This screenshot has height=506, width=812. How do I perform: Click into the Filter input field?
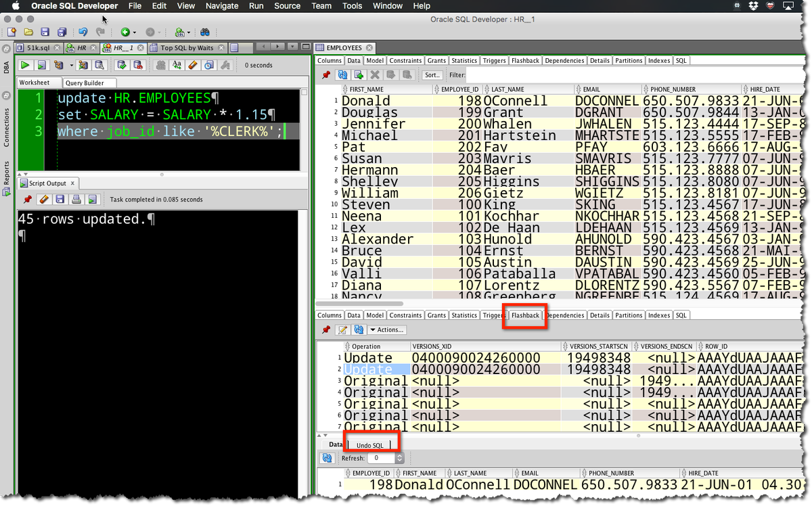pyautogui.click(x=636, y=75)
